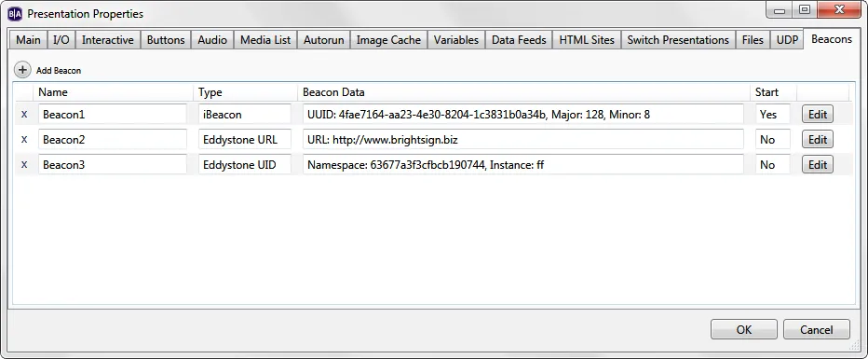The image size is (868, 359).
Task: Switch to the I/O tab
Action: tap(61, 40)
